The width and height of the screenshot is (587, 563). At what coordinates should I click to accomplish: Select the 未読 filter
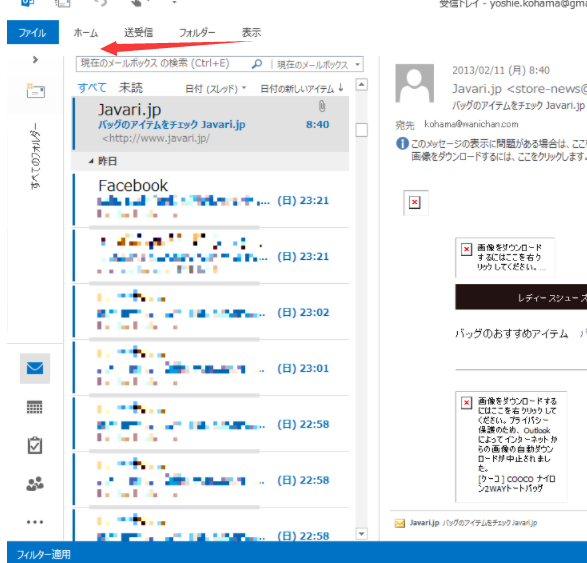tap(131, 88)
